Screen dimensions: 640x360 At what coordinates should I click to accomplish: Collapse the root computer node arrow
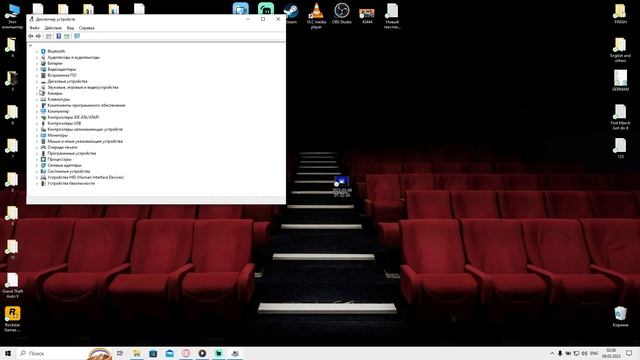point(31,45)
